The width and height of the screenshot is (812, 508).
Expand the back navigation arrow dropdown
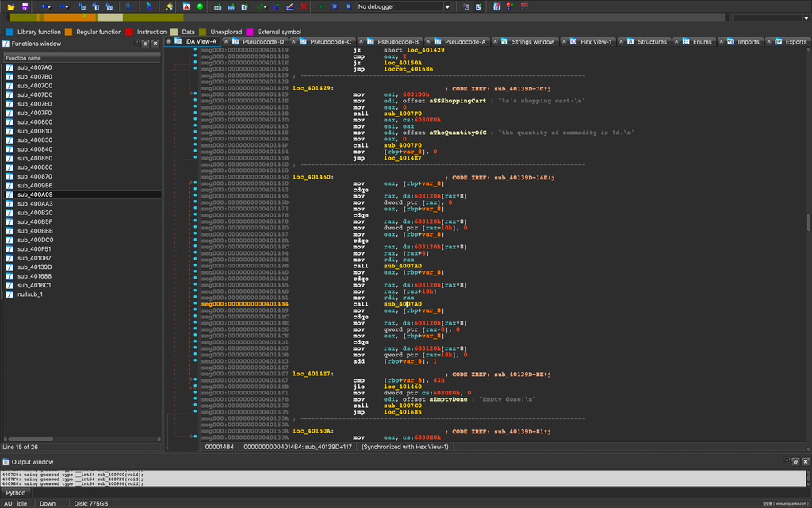(x=49, y=6)
